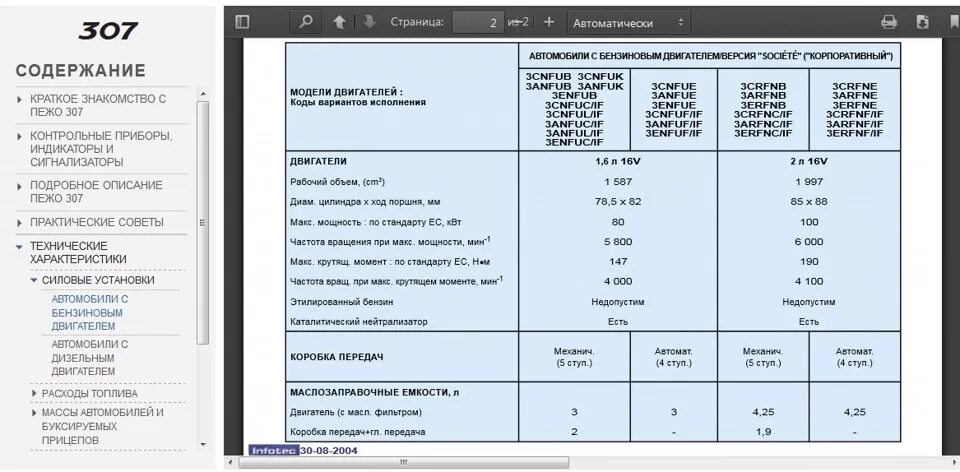Click the 190 torque value
This screenshot has width=960, height=472.
click(809, 261)
